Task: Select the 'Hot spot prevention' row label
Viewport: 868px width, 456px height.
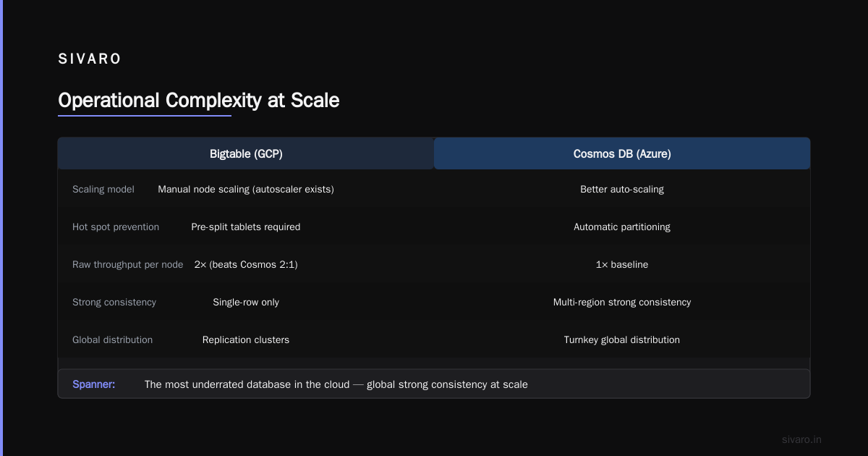Action: (116, 227)
